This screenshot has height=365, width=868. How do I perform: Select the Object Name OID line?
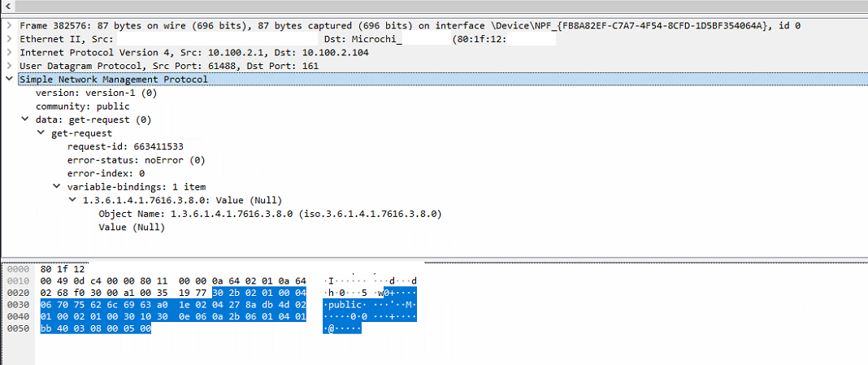click(269, 214)
